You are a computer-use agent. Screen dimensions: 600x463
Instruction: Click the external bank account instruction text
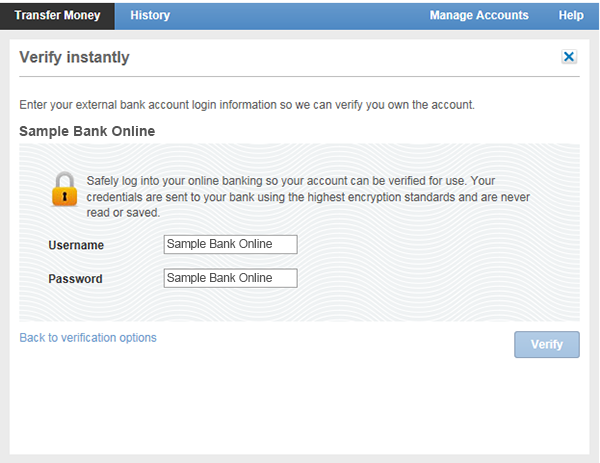point(247,105)
